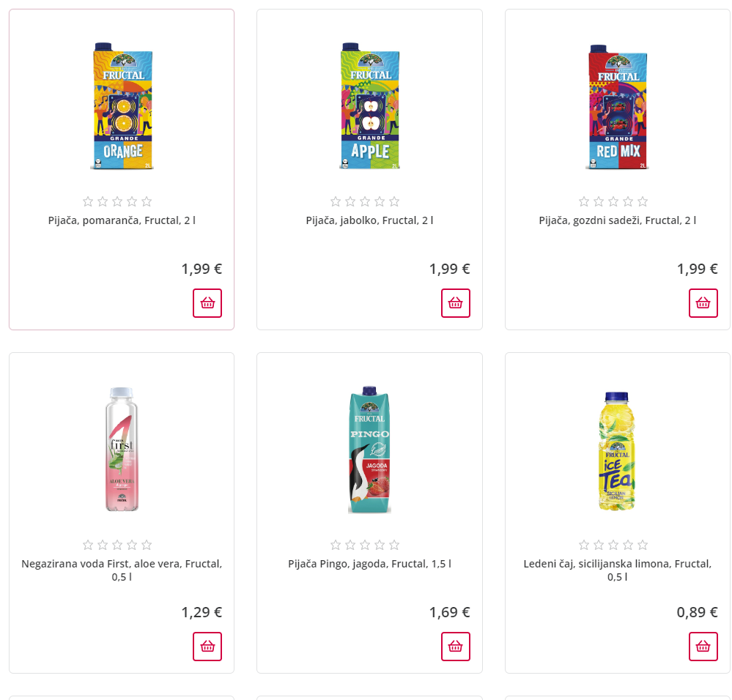The width and height of the screenshot is (732, 700).
Task: Add Fructal orange 2 l drink to basket
Action: 207,303
